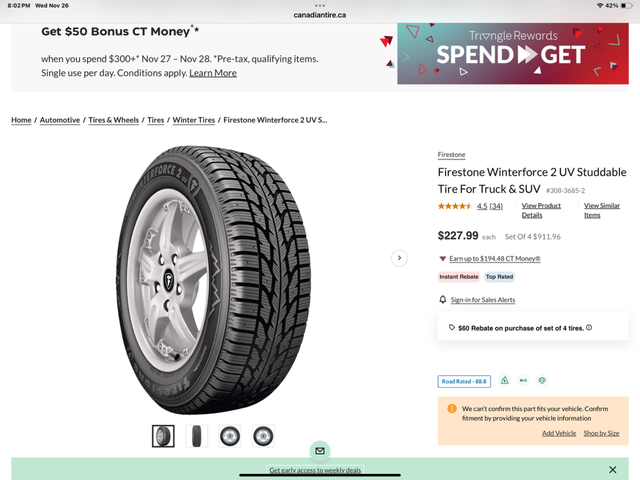Select the fourth tire thumbnail
640x480 pixels.
click(x=263, y=436)
